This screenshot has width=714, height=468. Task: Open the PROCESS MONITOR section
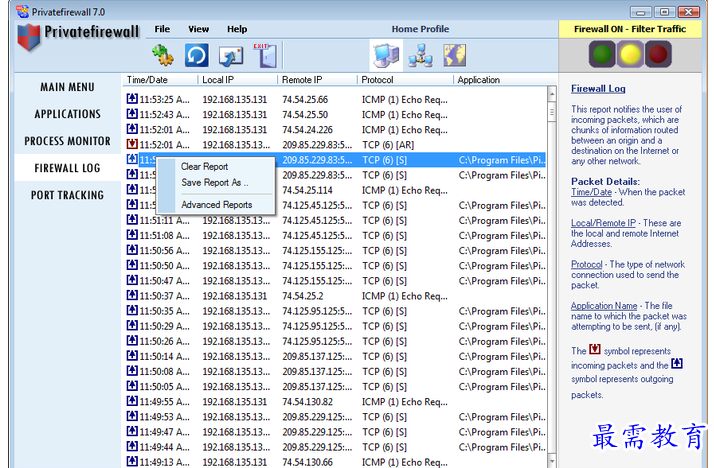click(67, 141)
